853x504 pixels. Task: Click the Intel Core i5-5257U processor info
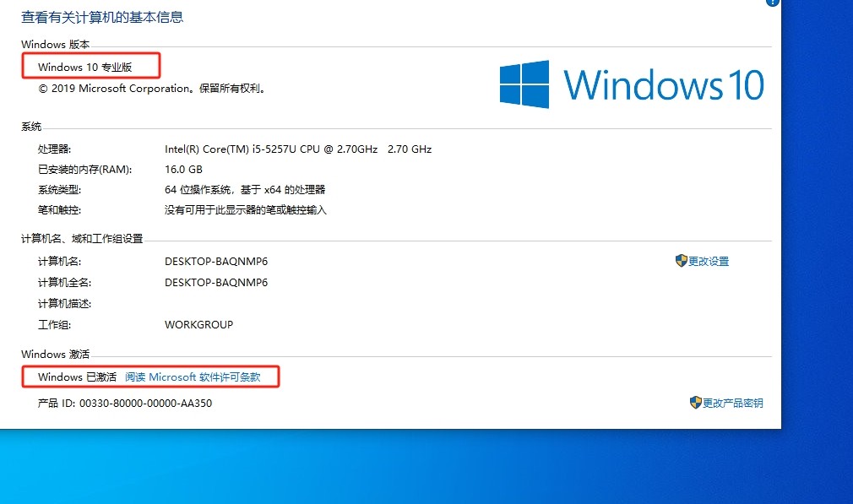[x=297, y=149]
